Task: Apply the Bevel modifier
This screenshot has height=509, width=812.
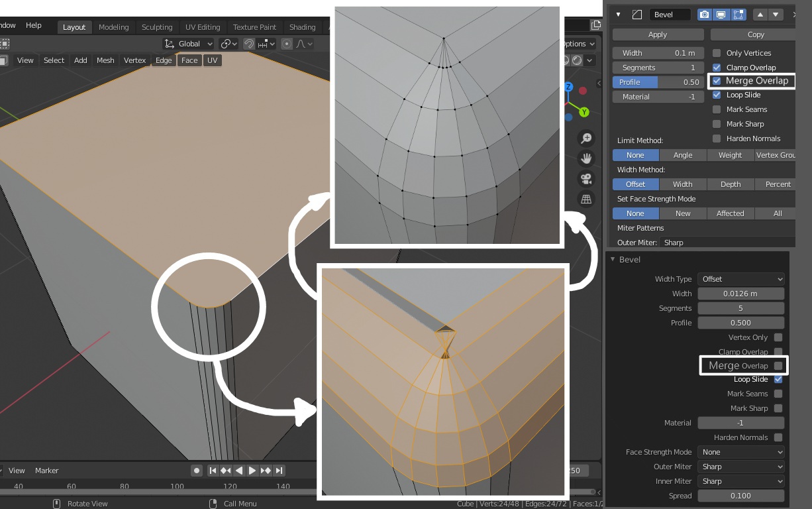Action: [658, 34]
